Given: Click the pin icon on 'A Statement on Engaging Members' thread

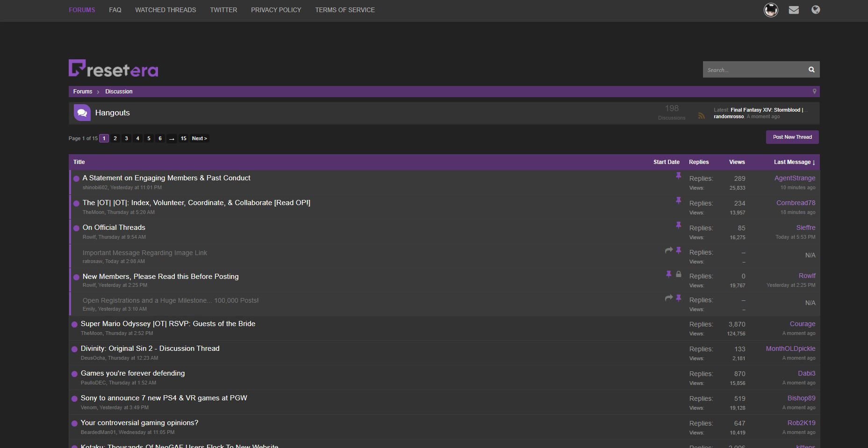Looking at the screenshot, I should pos(678,176).
